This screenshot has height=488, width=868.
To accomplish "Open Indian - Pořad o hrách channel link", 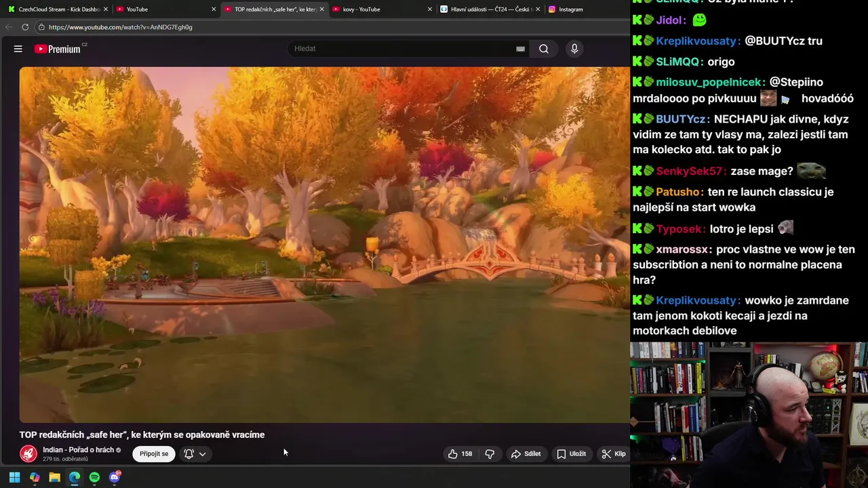I will pyautogui.click(x=78, y=449).
